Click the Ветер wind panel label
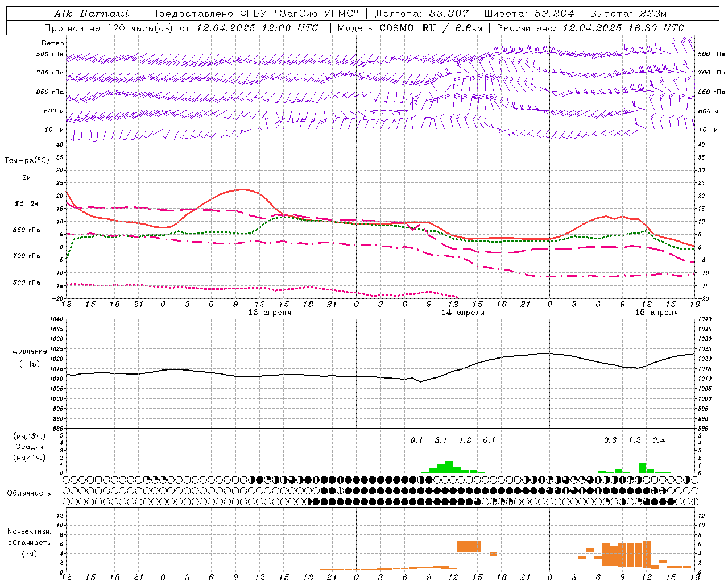This screenshot has height=582, width=728. (x=53, y=43)
